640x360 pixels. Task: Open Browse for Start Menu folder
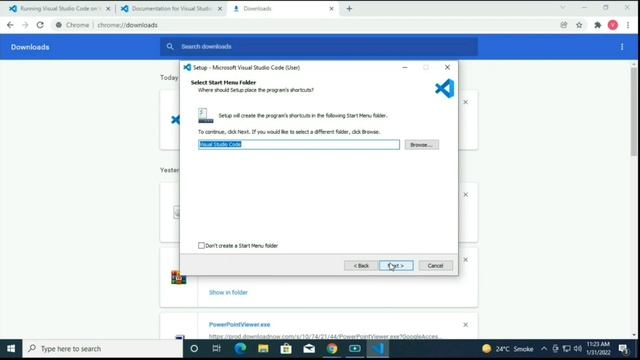click(422, 145)
